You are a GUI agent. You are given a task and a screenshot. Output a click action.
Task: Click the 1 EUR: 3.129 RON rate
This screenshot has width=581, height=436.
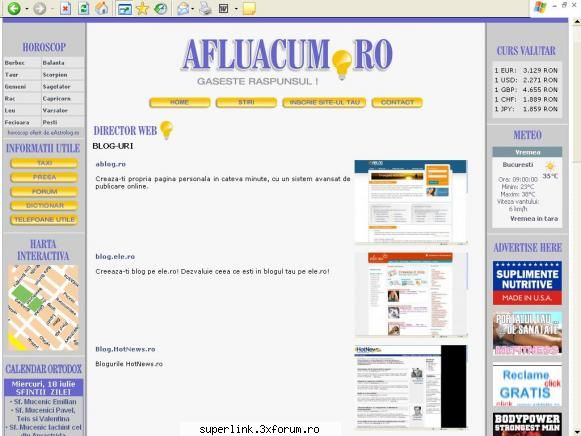click(526, 70)
